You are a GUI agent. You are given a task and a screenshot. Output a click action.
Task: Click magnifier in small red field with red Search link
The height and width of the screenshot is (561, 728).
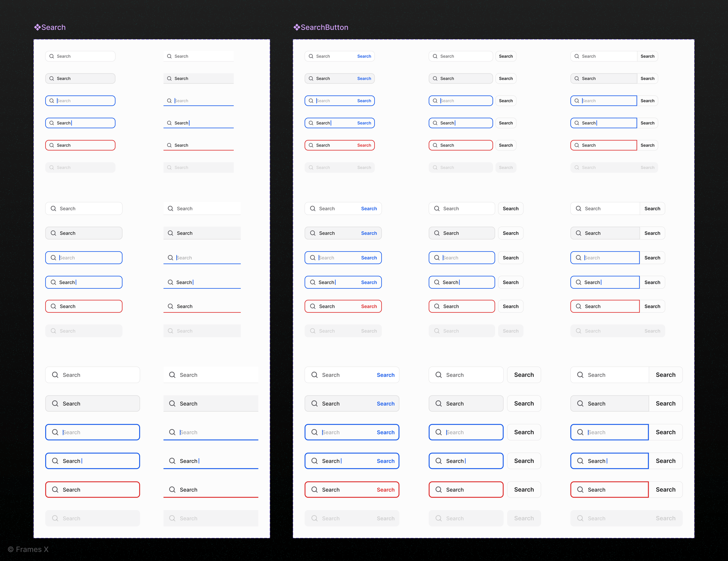coord(311,145)
